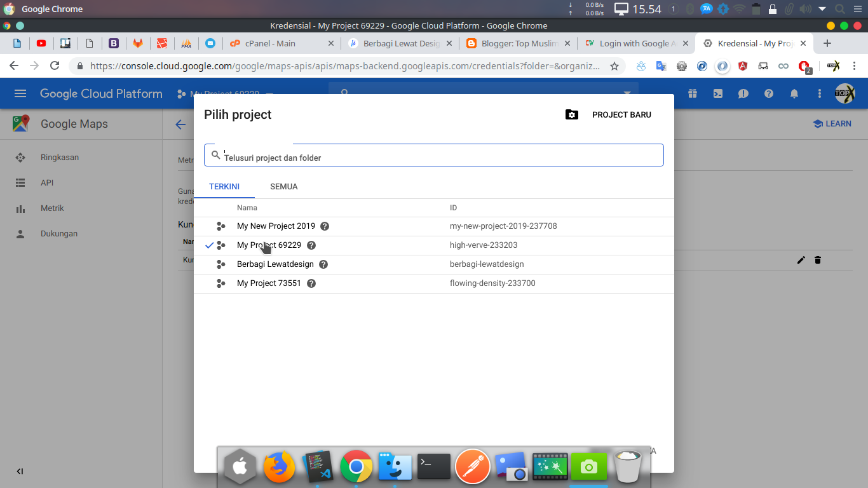Screen dimensions: 868x488
Task: Select the My Project 73551 row
Action: [x=269, y=283]
